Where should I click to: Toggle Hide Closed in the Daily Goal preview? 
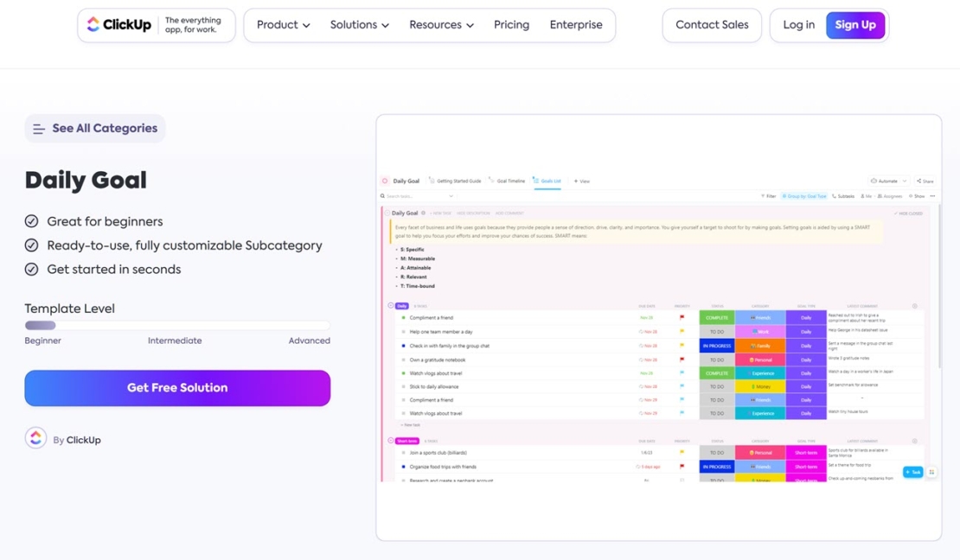coord(909,213)
